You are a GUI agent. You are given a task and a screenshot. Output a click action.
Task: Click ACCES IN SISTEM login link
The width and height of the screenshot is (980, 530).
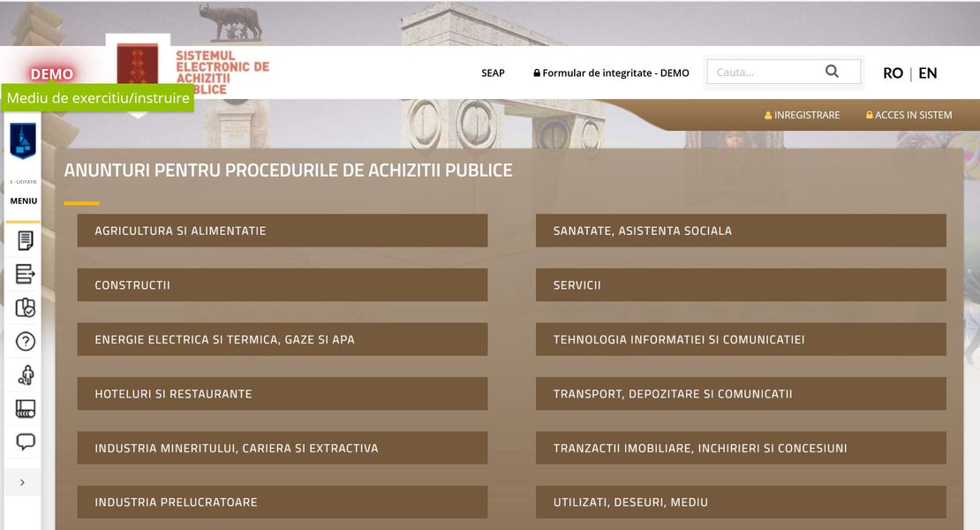(x=908, y=115)
